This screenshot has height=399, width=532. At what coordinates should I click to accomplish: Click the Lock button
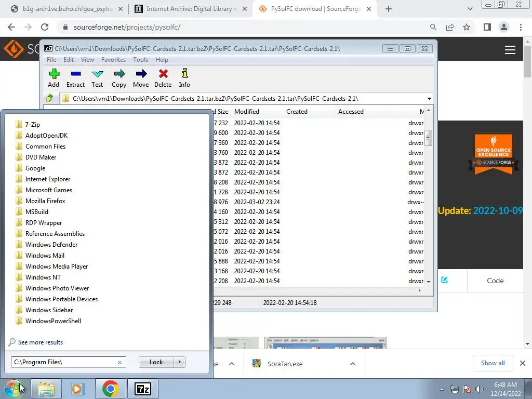click(x=156, y=362)
